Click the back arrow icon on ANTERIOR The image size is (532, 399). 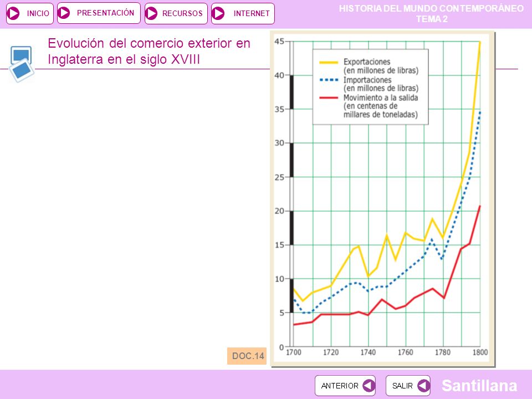369,386
